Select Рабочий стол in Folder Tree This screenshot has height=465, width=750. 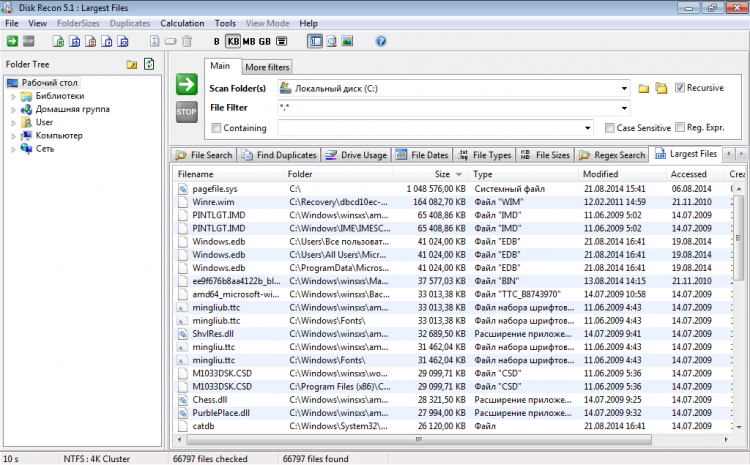(49, 83)
